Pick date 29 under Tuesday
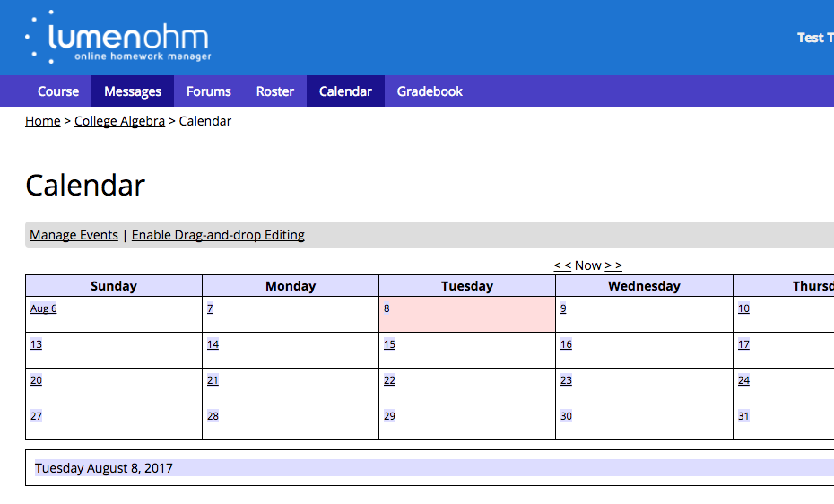This screenshot has width=834, height=504. 389,416
